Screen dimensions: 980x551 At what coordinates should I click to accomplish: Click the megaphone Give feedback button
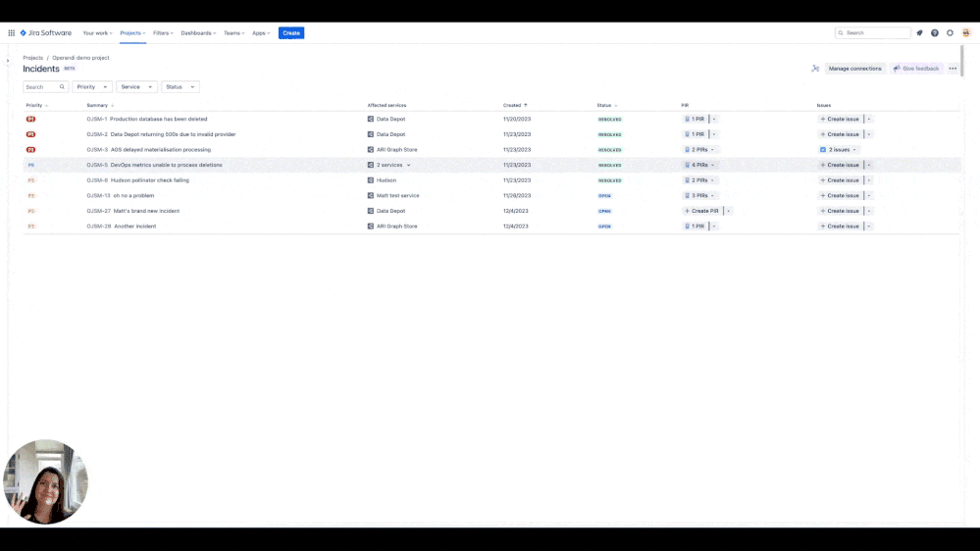pyautogui.click(x=916, y=69)
